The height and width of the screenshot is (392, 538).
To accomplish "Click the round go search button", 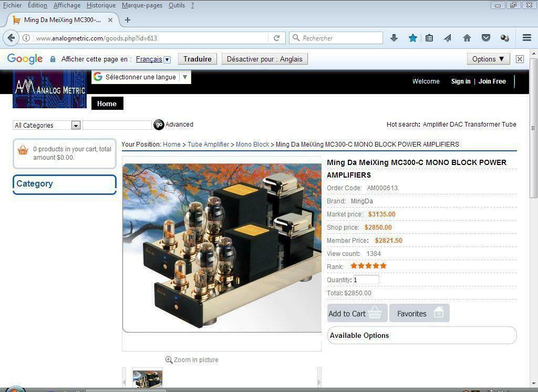I will 159,125.
